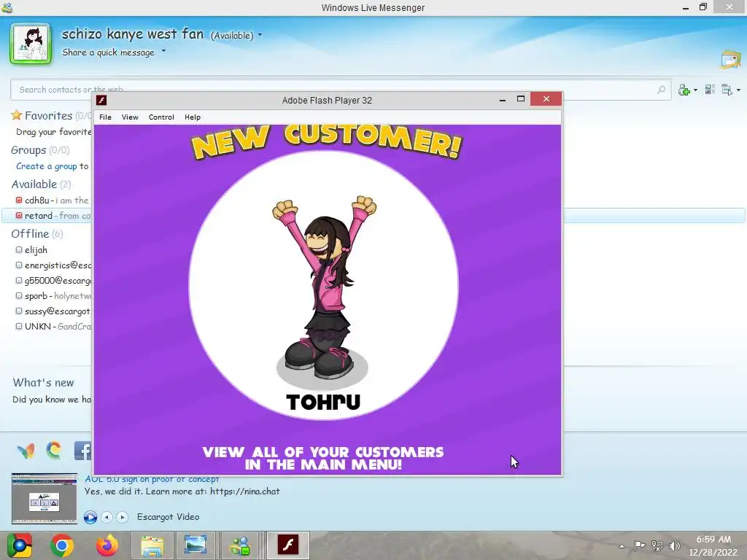Click the What's new heading

tap(43, 382)
